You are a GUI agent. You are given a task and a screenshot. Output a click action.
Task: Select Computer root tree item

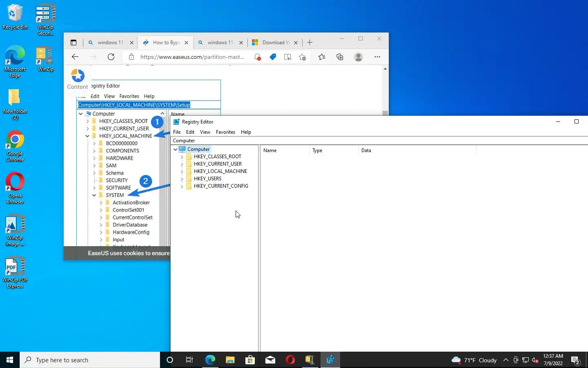(x=198, y=149)
